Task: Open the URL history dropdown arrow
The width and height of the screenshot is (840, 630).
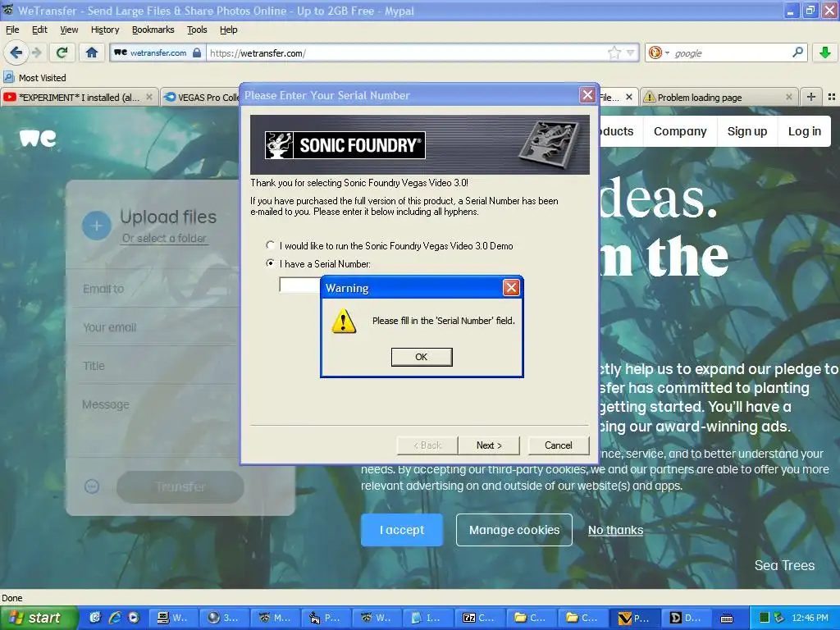Action: coord(631,52)
